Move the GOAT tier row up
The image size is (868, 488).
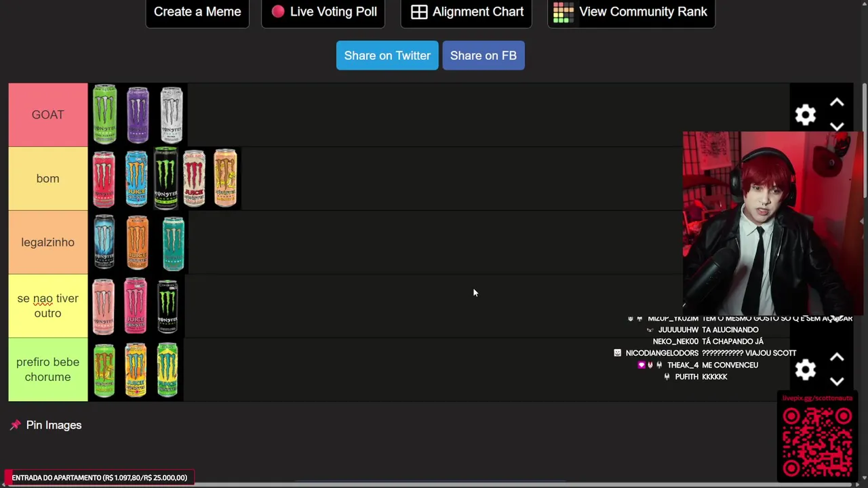click(x=837, y=102)
